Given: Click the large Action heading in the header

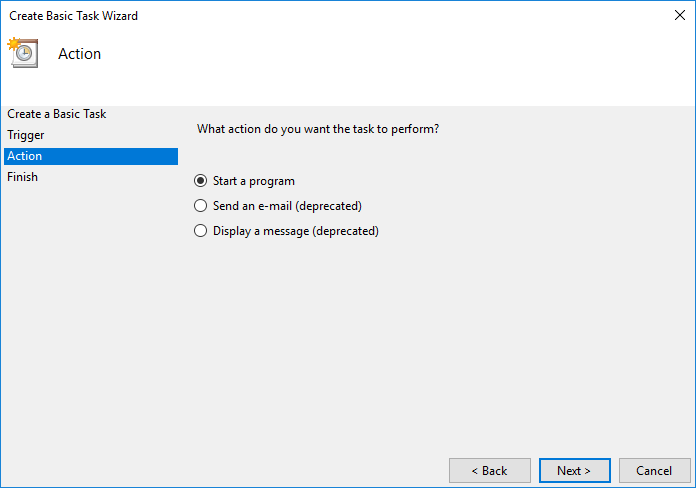Looking at the screenshot, I should [x=80, y=54].
